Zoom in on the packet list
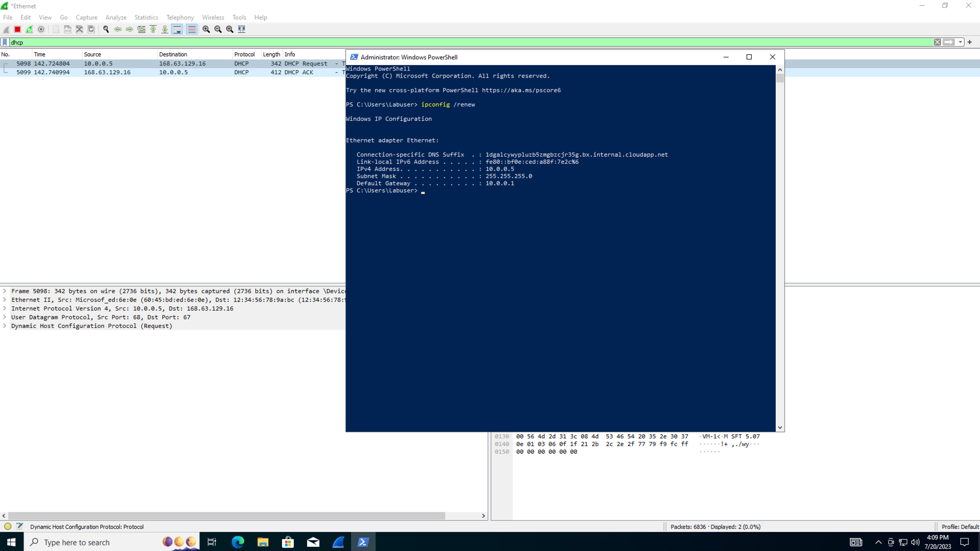 click(205, 29)
